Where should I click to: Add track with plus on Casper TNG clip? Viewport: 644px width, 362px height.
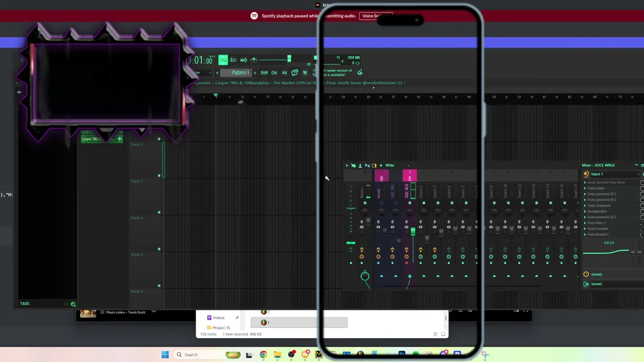click(120, 139)
